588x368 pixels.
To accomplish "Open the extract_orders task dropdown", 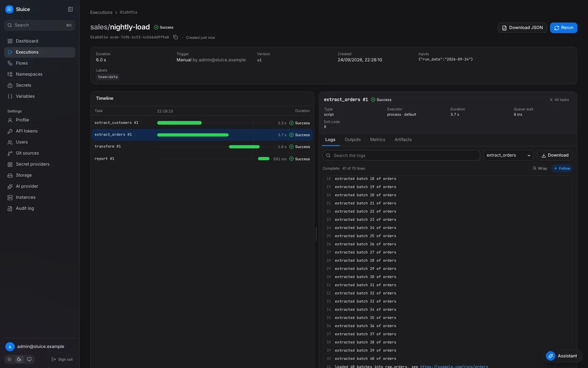I will point(508,155).
